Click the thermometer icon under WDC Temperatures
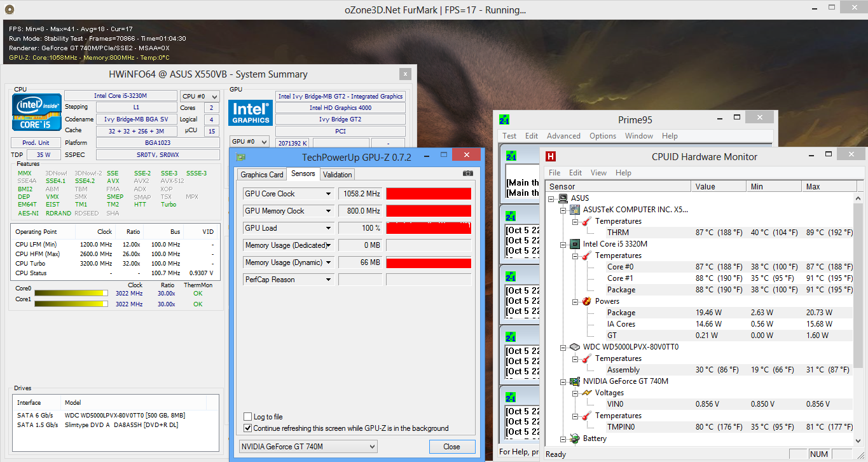The image size is (868, 462). coord(586,358)
